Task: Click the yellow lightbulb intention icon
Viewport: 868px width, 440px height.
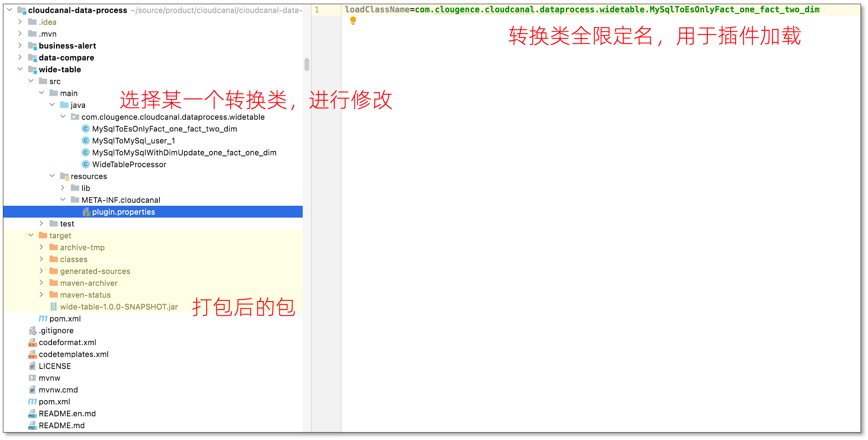Action: [353, 21]
